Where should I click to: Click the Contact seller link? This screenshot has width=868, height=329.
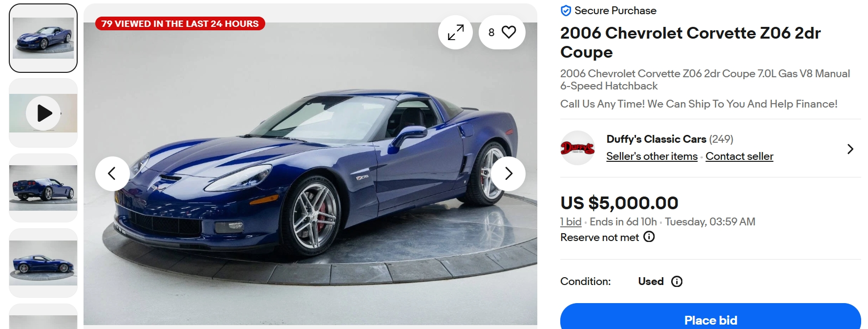click(739, 156)
